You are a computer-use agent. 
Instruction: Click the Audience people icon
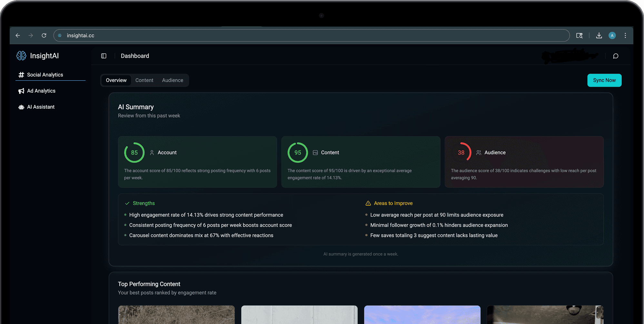click(479, 153)
